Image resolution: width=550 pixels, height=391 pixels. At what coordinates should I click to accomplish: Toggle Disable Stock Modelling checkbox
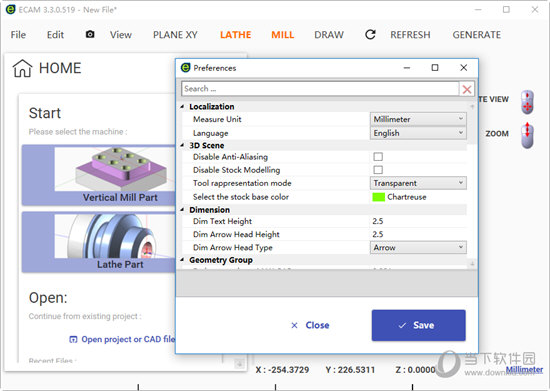[x=378, y=170]
